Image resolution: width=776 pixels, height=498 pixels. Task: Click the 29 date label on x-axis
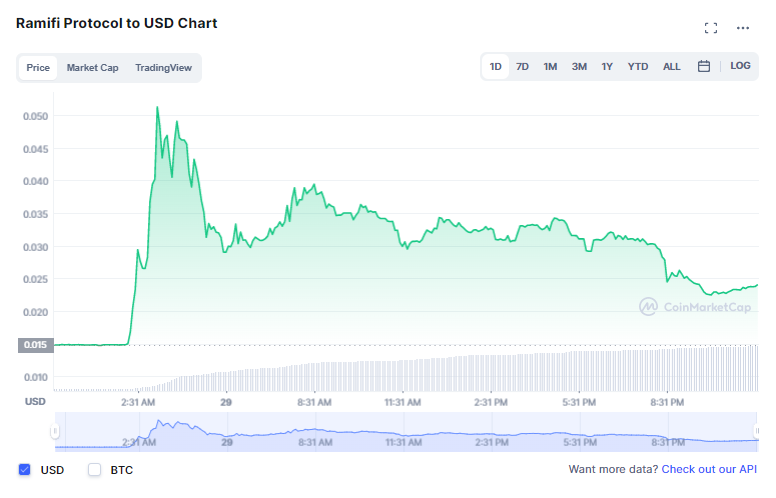click(x=226, y=402)
